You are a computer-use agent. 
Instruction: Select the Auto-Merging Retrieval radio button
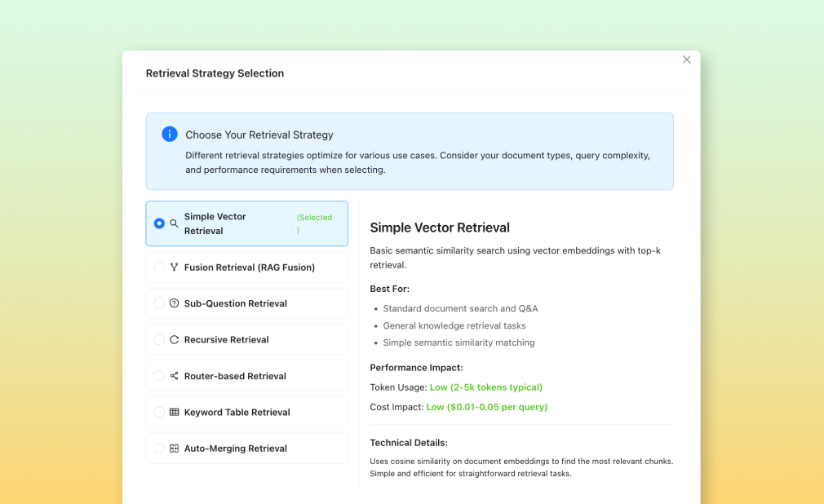pyautogui.click(x=159, y=449)
